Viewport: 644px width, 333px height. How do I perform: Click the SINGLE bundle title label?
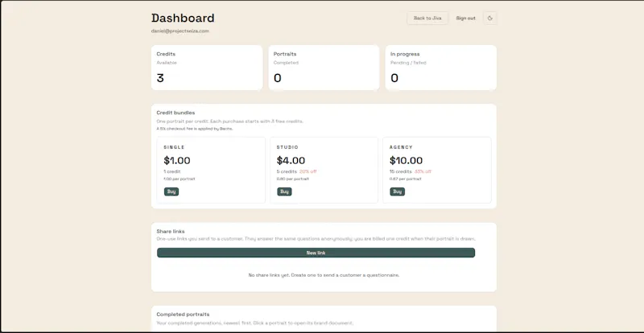point(174,147)
